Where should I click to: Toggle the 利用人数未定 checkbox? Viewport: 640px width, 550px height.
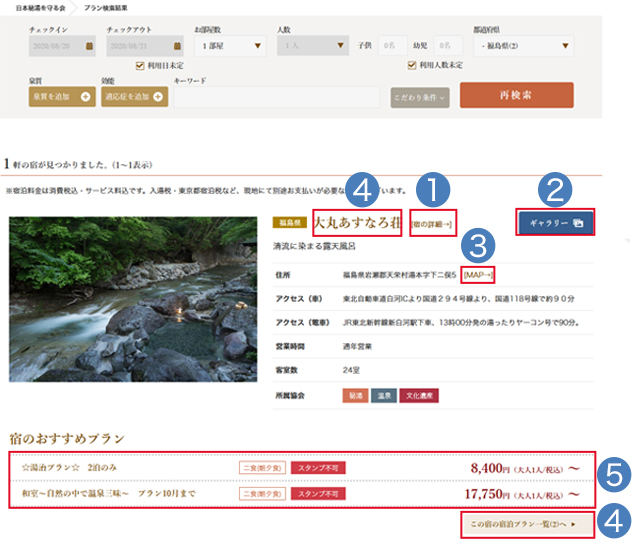(x=411, y=66)
